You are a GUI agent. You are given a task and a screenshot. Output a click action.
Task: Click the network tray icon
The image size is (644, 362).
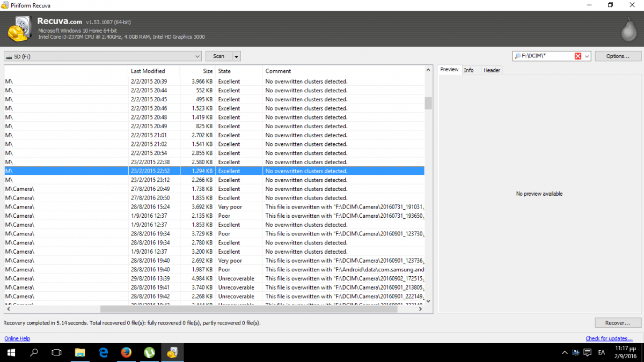point(576,353)
